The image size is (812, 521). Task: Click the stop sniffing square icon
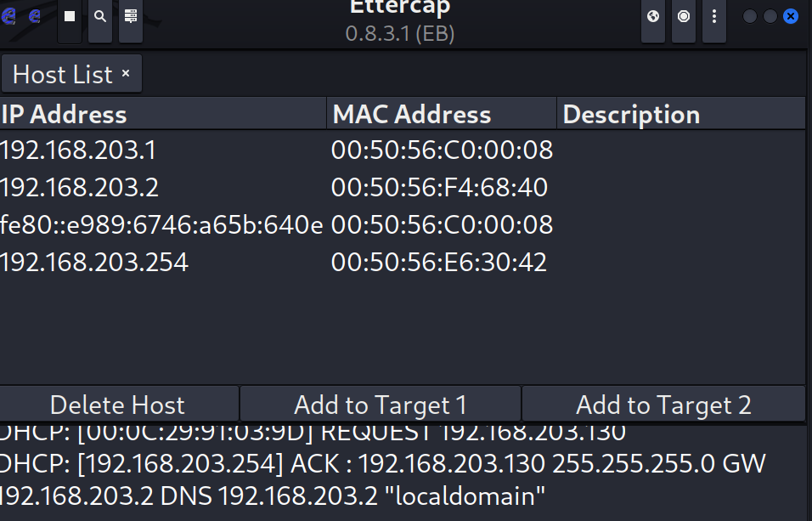[x=70, y=17]
